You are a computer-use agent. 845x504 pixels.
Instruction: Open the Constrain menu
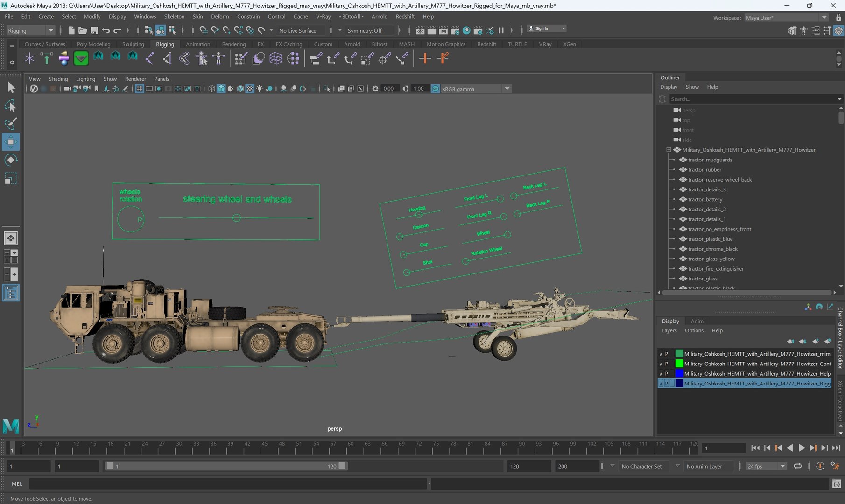click(248, 16)
